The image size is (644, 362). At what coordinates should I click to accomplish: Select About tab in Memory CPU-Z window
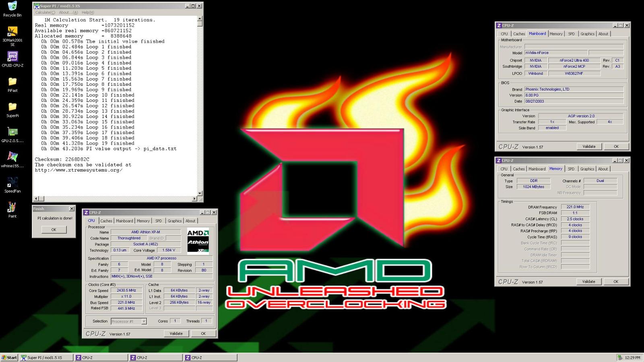pos(603,169)
